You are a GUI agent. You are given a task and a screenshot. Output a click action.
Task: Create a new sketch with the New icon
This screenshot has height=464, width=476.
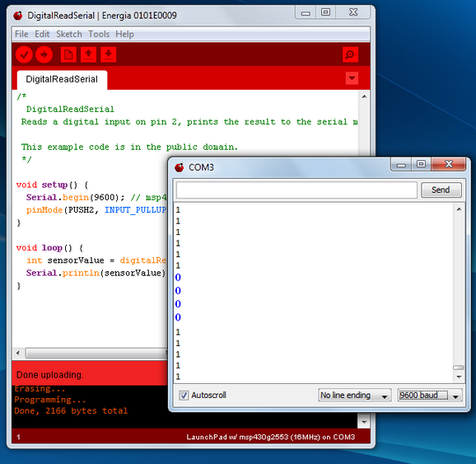coord(68,54)
